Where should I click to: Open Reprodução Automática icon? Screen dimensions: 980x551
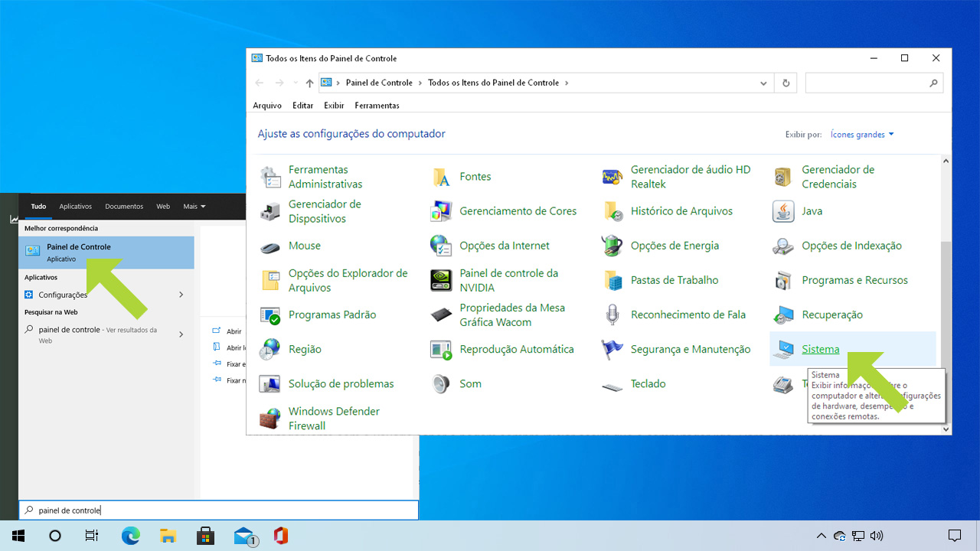[x=442, y=349]
